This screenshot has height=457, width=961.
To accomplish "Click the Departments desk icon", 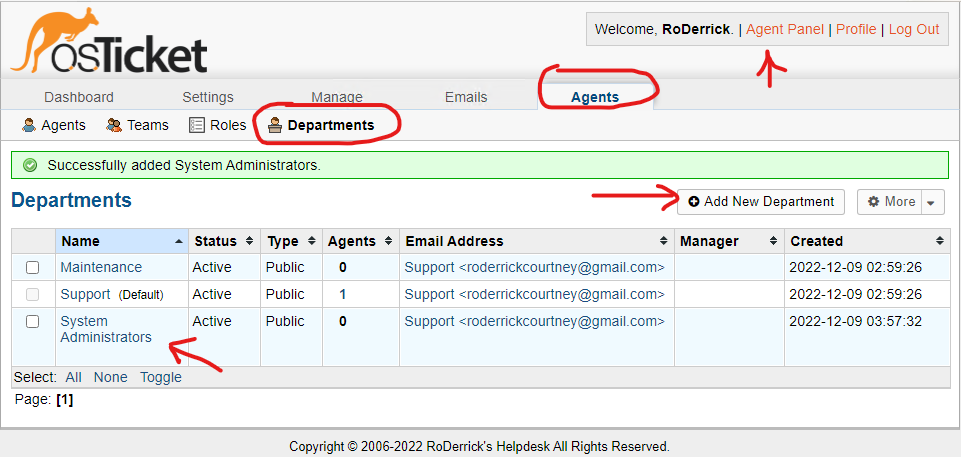I will point(275,126).
